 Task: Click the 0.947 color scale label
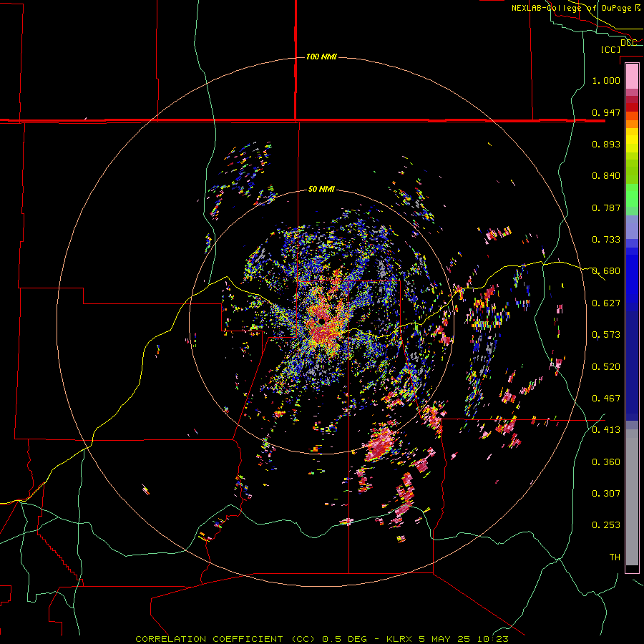606,112
